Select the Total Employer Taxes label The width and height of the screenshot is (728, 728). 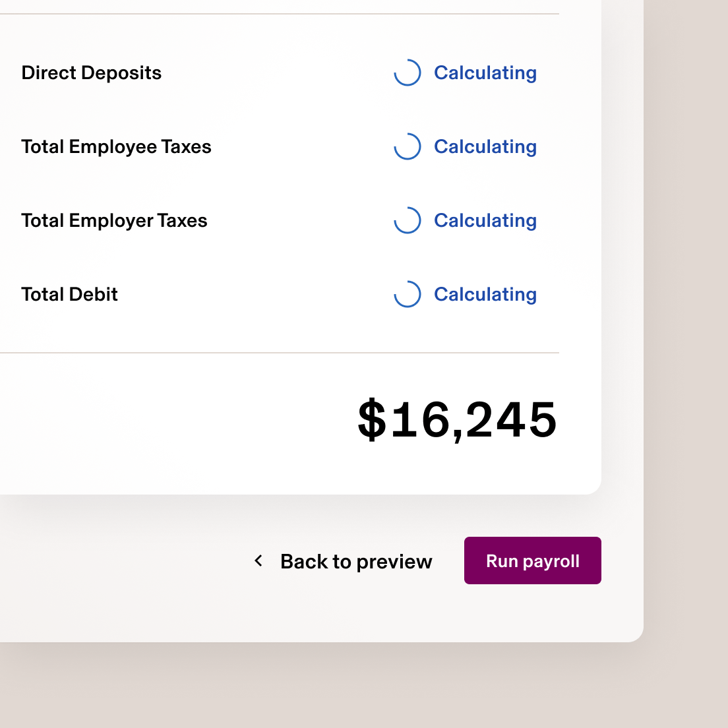click(114, 221)
